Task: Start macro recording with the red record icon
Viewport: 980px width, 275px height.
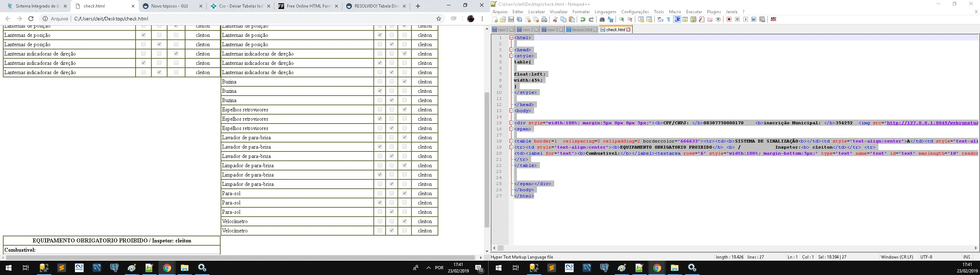Action: [729, 19]
